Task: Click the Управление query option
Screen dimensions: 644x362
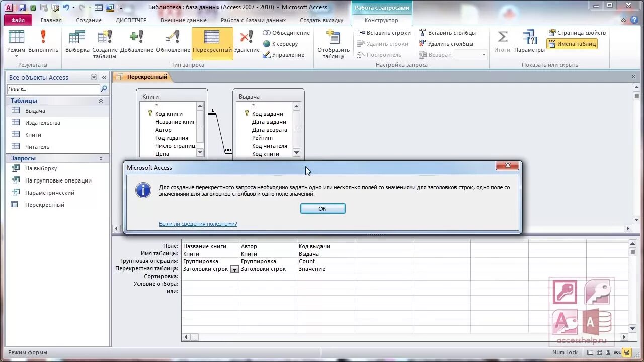Action: (283, 55)
